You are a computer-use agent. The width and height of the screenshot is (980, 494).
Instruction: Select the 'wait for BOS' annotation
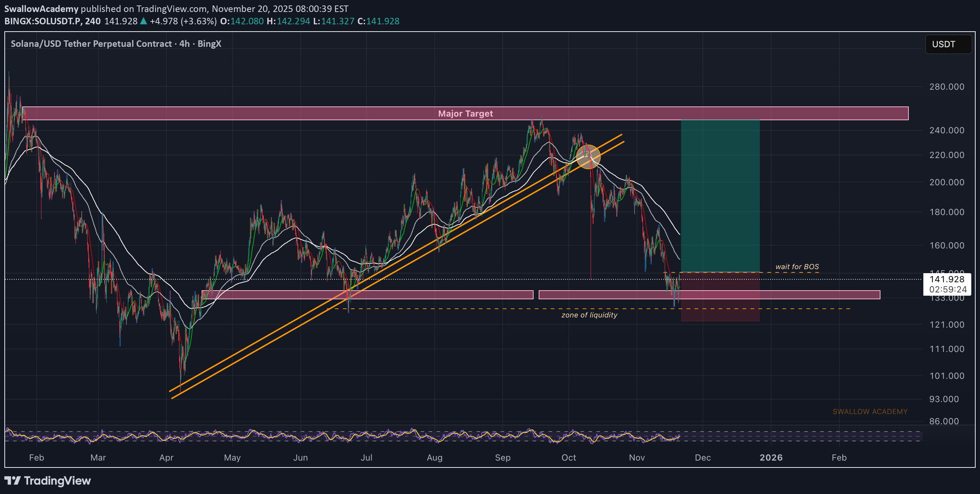797,267
